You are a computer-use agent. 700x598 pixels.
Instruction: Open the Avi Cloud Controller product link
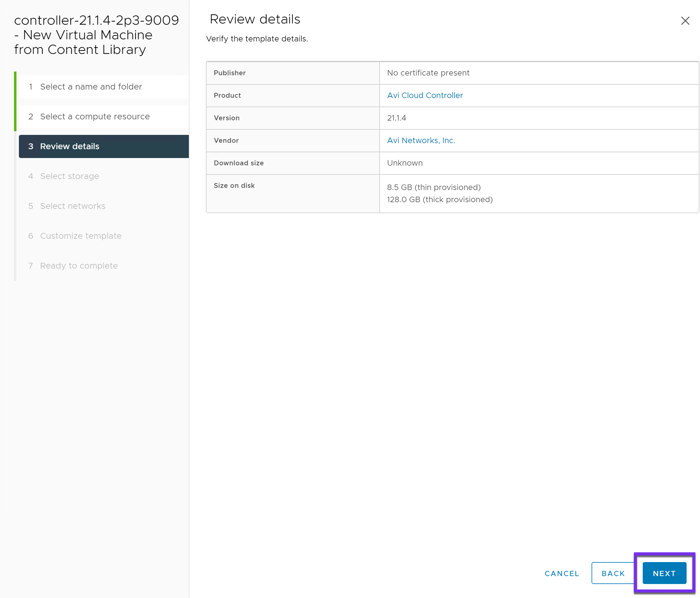[425, 95]
